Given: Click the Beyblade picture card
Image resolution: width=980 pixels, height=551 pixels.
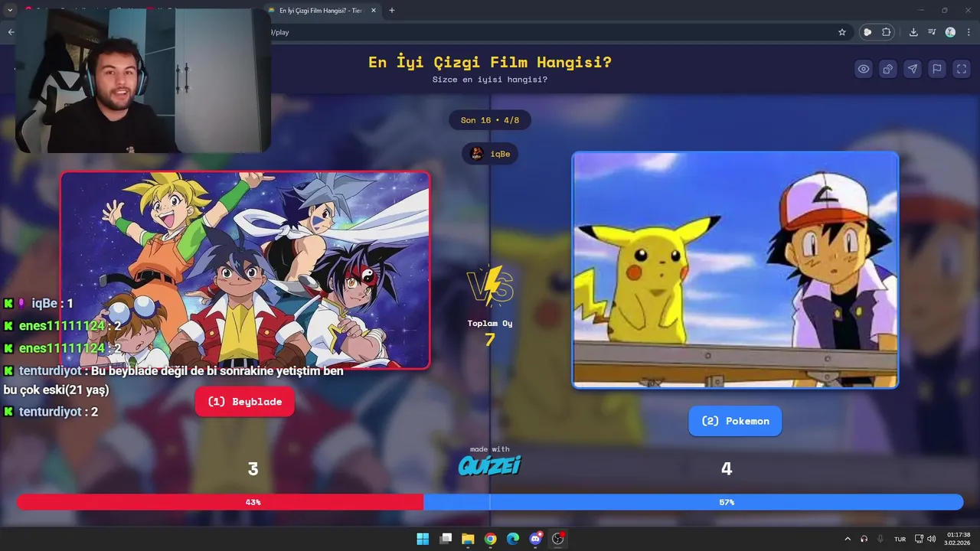Looking at the screenshot, I should [245, 269].
